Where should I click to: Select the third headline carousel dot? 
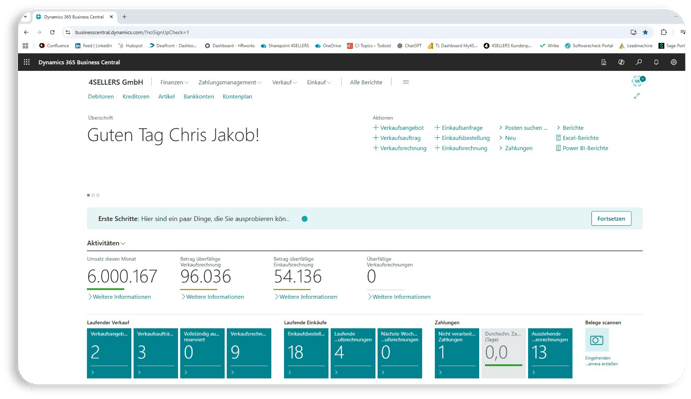click(98, 195)
